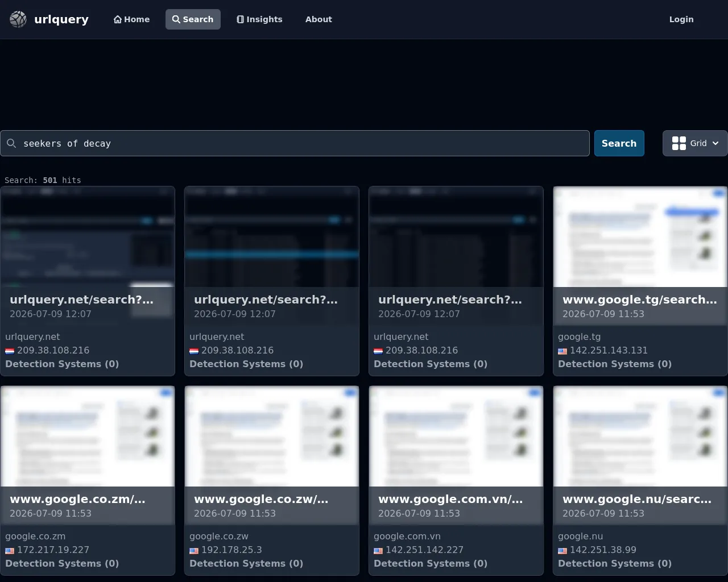The width and height of the screenshot is (728, 582).
Task: Click the 'google.tg' domain text
Action: [x=579, y=337]
